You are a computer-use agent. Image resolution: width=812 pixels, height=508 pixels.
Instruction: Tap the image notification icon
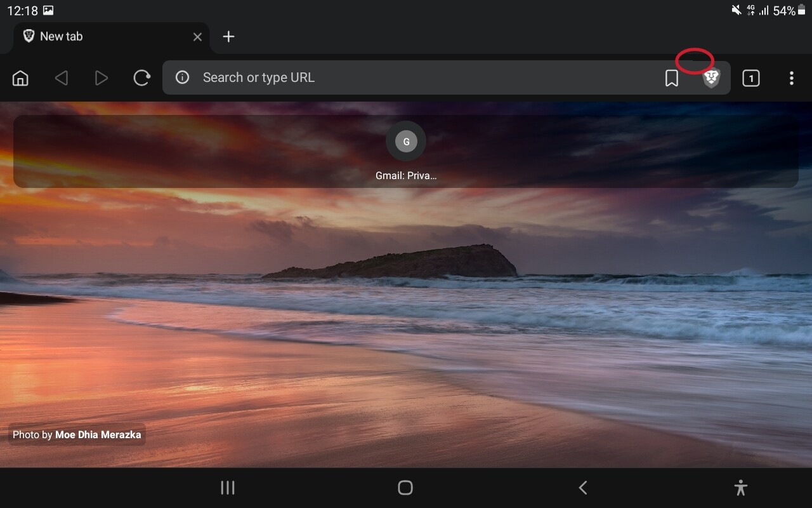pyautogui.click(x=48, y=10)
